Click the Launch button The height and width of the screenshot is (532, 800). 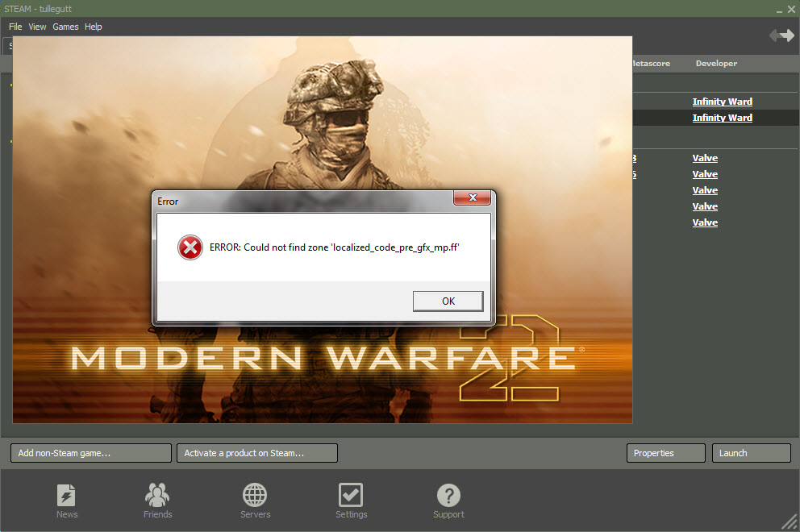click(x=752, y=453)
